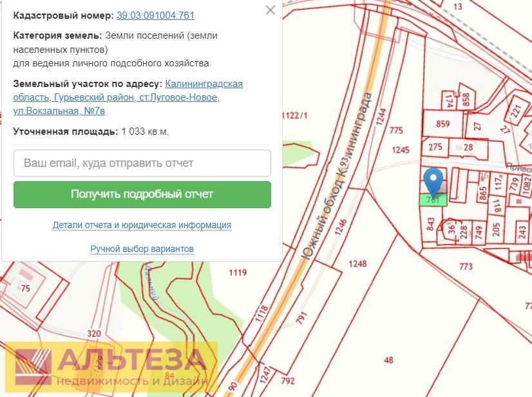
Task: Select parcel 118 on the map
Action: pyautogui.click(x=497, y=206)
